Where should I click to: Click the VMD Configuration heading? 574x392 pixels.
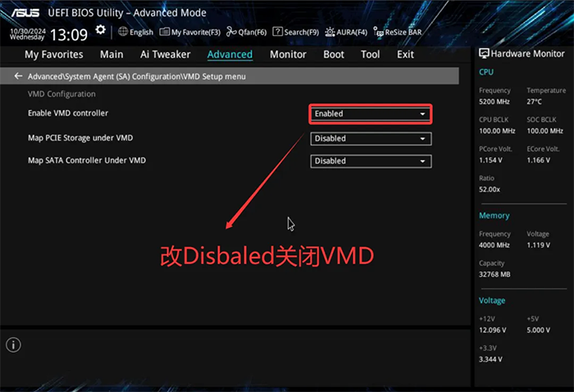click(61, 94)
